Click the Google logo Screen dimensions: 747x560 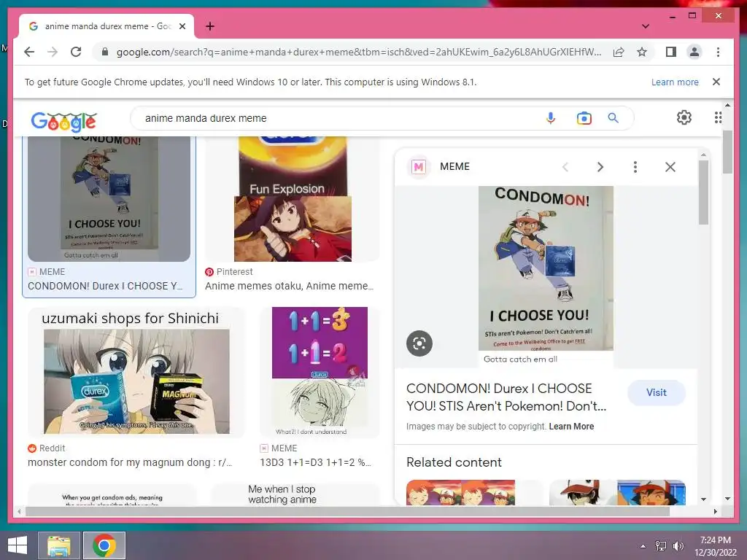64,122
